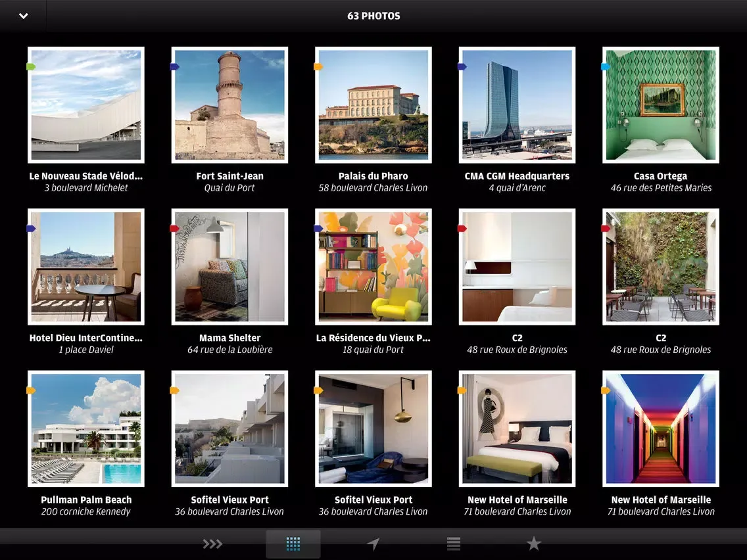The height and width of the screenshot is (560, 747).
Task: Collapse the gallery with the top-left chevron
Action: 24,16
